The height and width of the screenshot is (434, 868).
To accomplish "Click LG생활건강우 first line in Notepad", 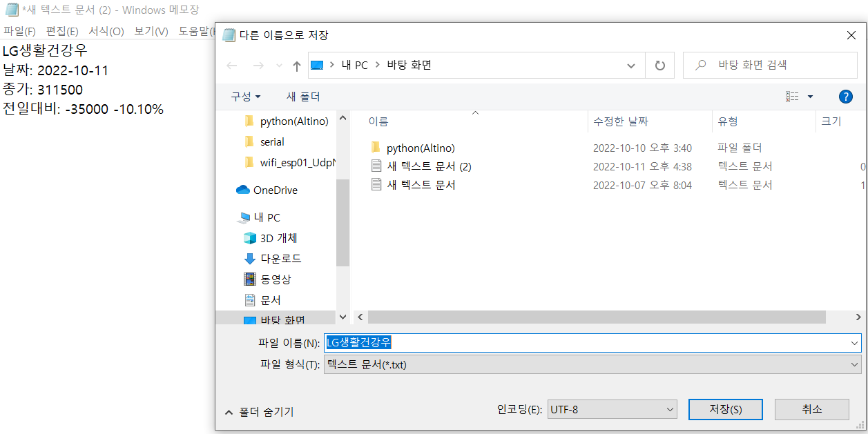I will click(x=45, y=50).
